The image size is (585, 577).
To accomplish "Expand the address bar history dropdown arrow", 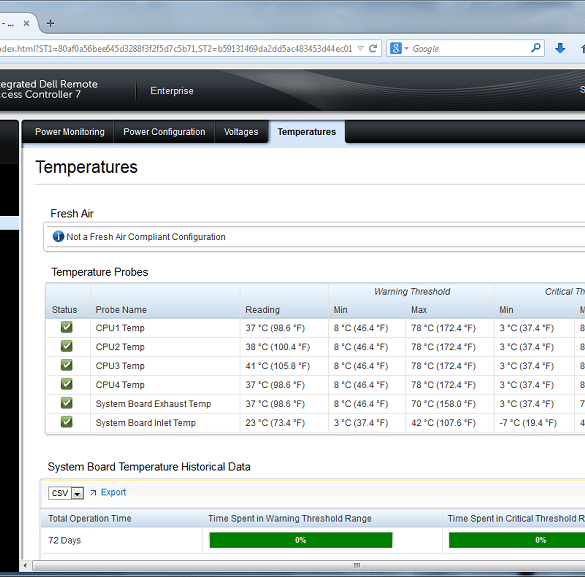I will [x=360, y=48].
